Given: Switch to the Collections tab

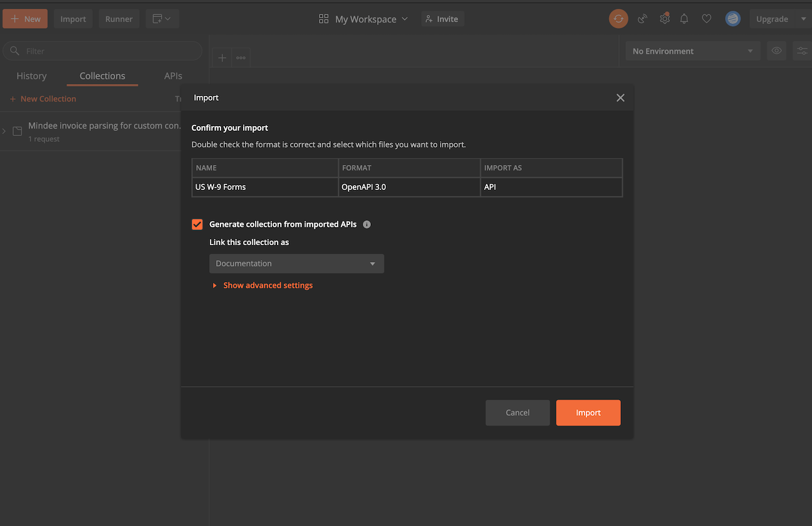Looking at the screenshot, I should pos(102,76).
